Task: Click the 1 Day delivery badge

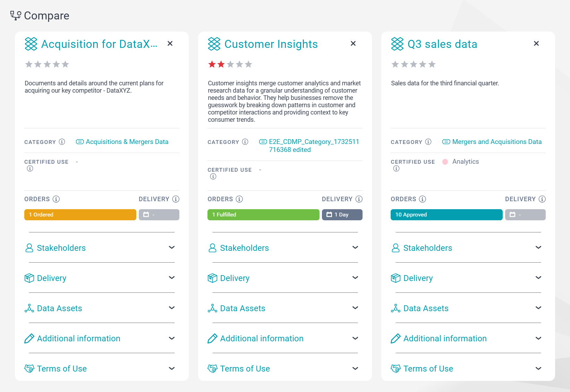Action: [342, 215]
